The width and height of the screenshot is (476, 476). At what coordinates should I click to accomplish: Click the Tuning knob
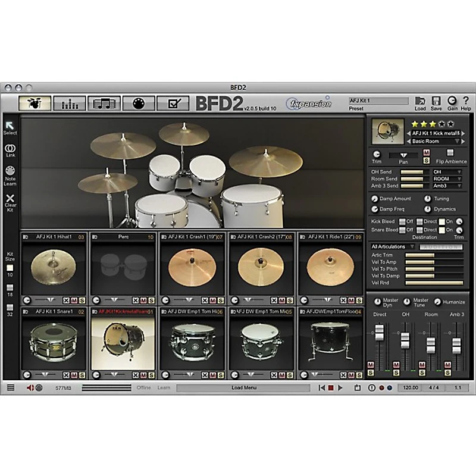click(x=427, y=199)
